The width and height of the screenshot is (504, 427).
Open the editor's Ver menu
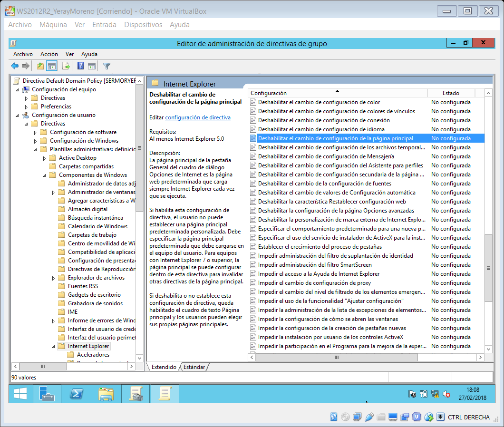pyautogui.click(x=70, y=54)
